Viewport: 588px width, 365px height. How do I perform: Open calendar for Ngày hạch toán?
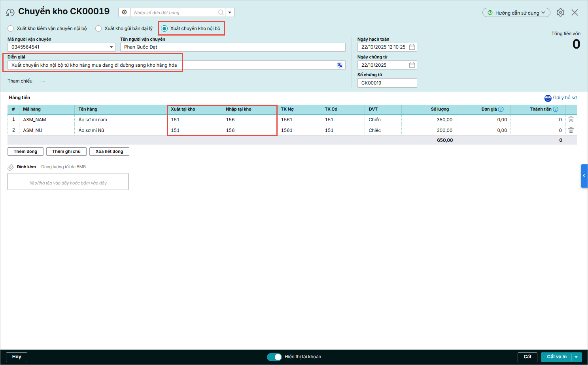(412, 47)
